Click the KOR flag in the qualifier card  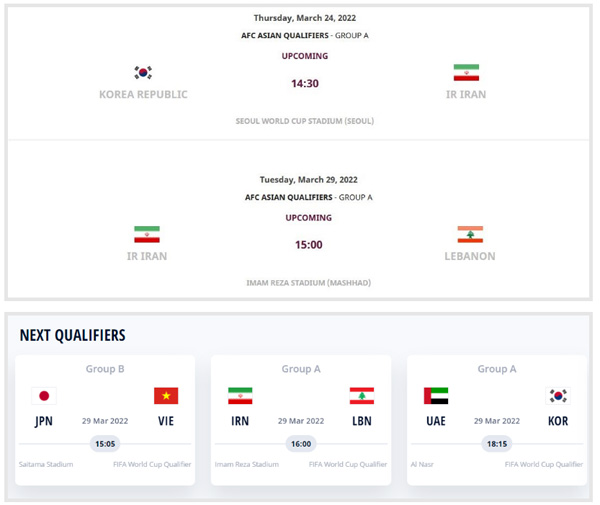tap(558, 396)
